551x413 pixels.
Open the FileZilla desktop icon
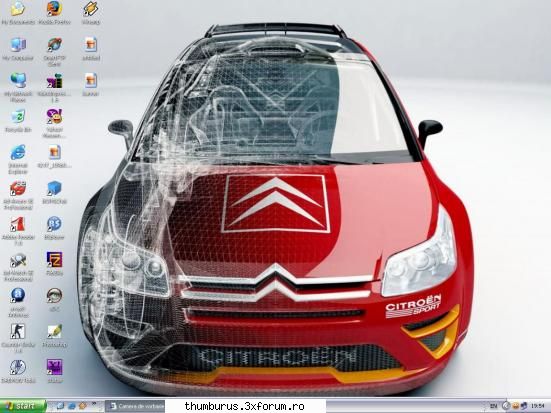tap(54, 260)
